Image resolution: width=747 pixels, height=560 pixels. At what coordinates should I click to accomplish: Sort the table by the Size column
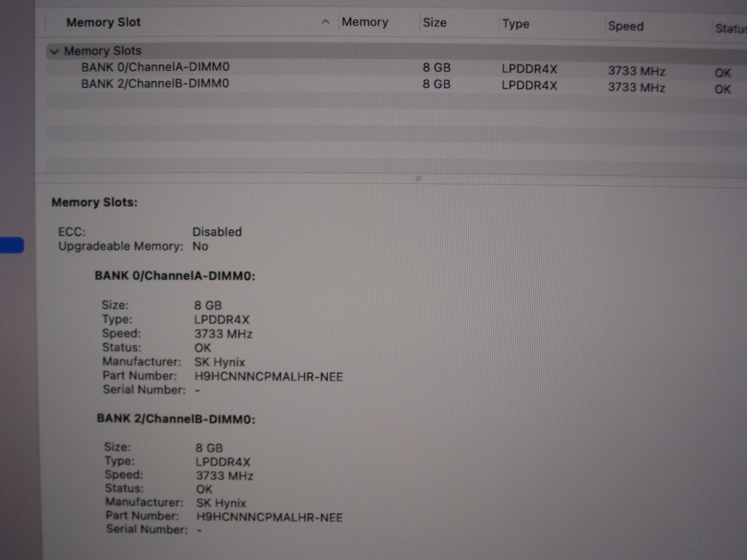point(434,22)
